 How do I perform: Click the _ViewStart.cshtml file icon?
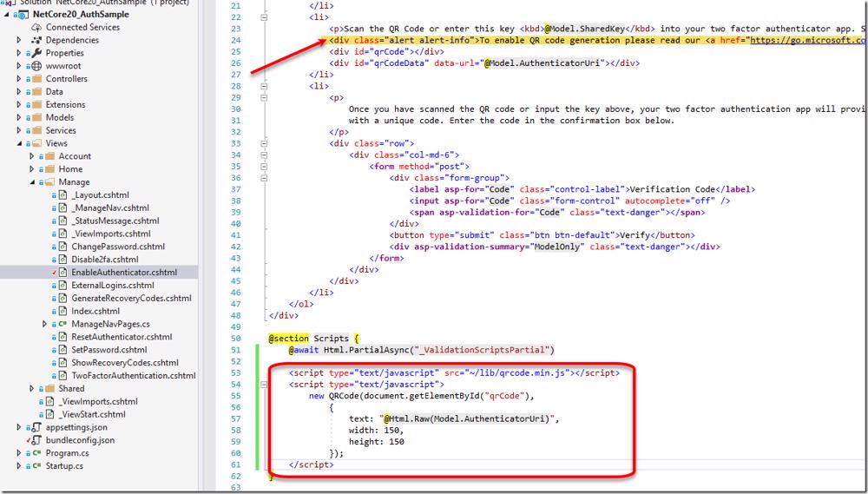point(49,414)
